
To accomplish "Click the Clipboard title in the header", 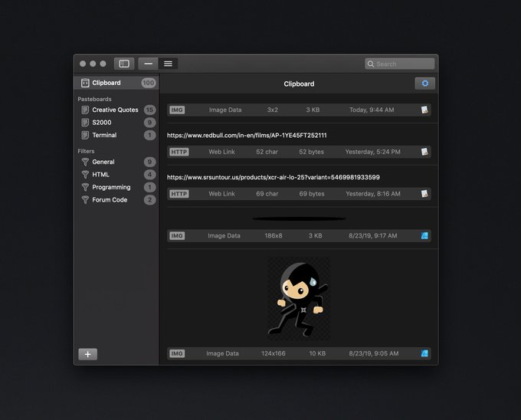I will click(x=299, y=84).
